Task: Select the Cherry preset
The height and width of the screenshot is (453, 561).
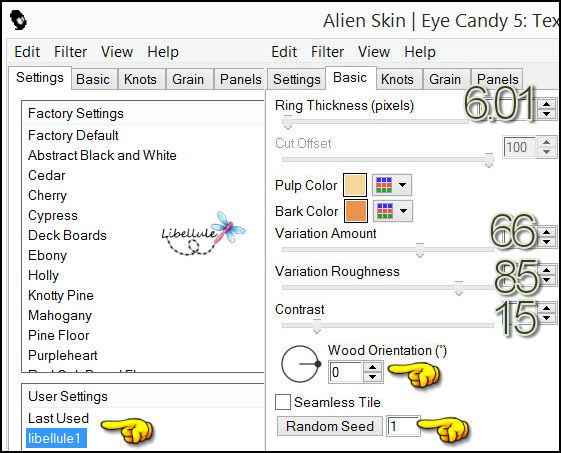Action: click(x=48, y=196)
